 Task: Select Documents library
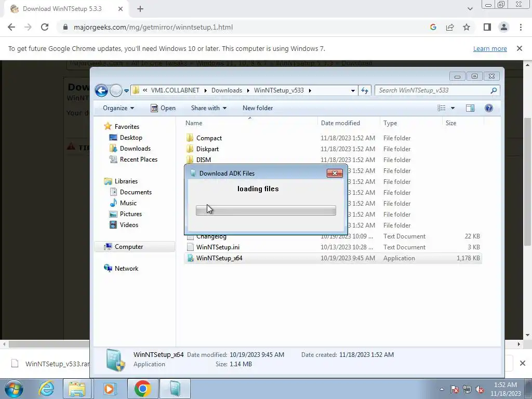coord(136,192)
